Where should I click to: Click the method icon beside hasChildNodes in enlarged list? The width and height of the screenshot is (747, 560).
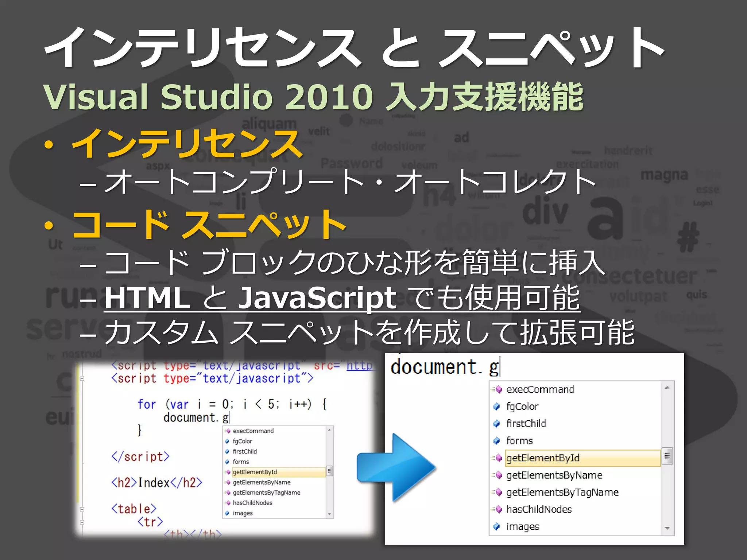[497, 509]
